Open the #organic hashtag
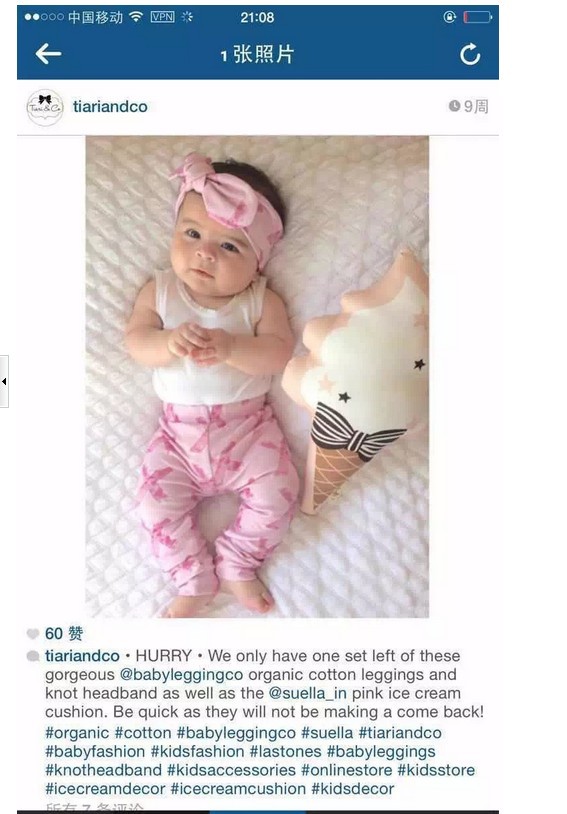Screen dimensions: 567x814 click(x=77, y=732)
